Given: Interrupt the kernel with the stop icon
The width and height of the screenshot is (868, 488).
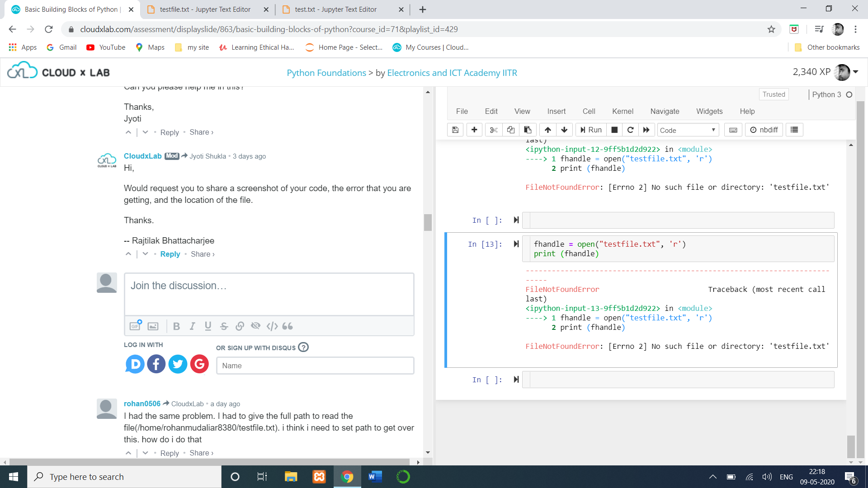Looking at the screenshot, I should 614,130.
